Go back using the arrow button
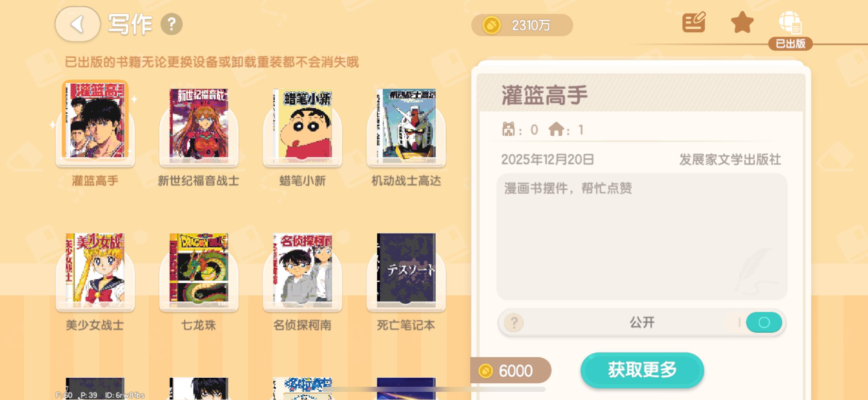The image size is (868, 400). (x=77, y=24)
